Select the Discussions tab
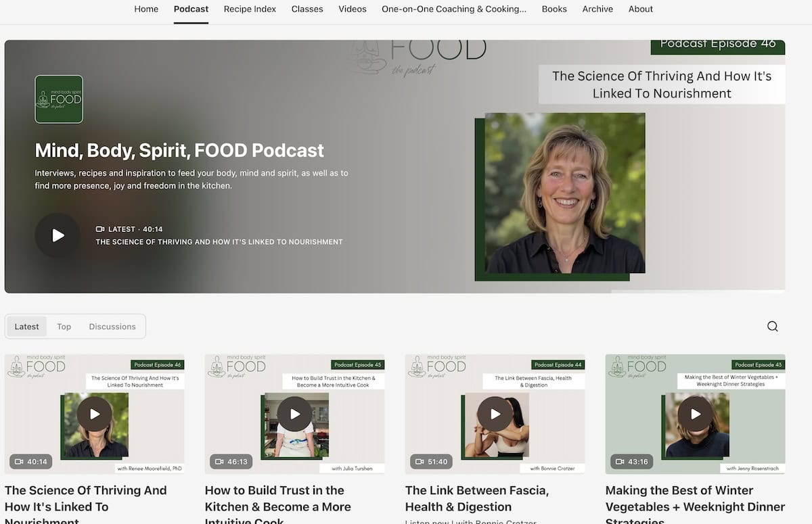The height and width of the screenshot is (524, 812). (x=112, y=327)
